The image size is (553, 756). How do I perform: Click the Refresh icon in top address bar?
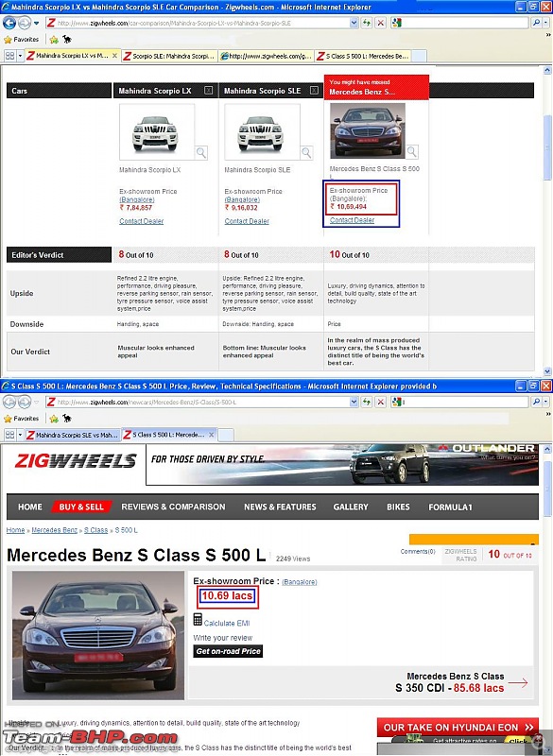click(368, 23)
